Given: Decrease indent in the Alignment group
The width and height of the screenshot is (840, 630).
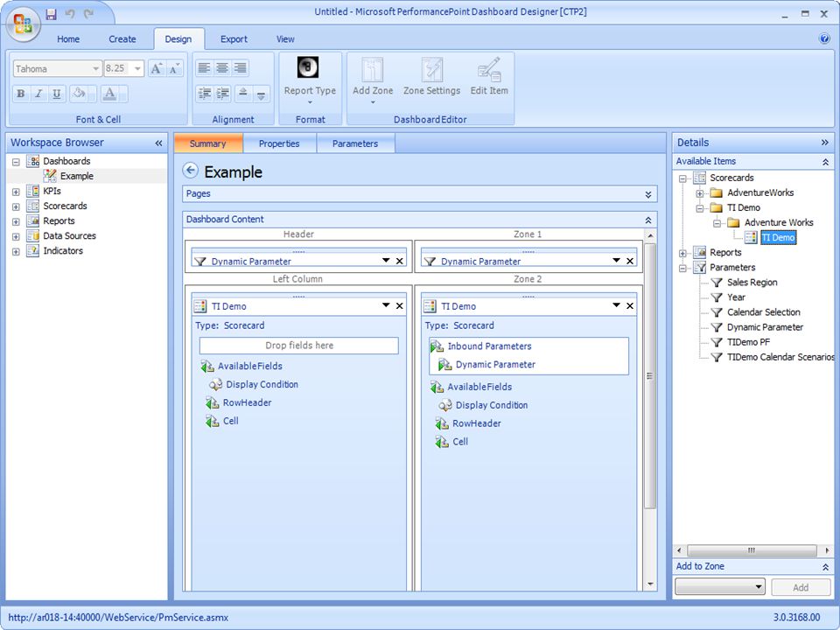Looking at the screenshot, I should click(204, 94).
